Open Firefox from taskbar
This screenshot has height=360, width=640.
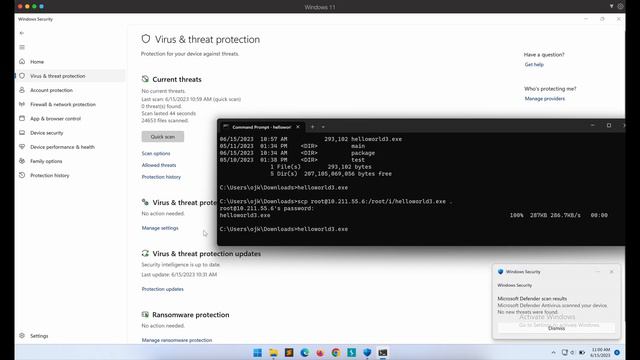tap(320, 353)
